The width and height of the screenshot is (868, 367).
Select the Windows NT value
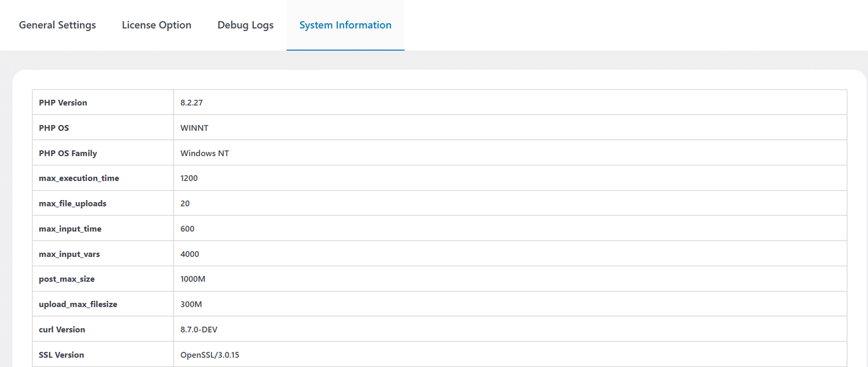(205, 153)
